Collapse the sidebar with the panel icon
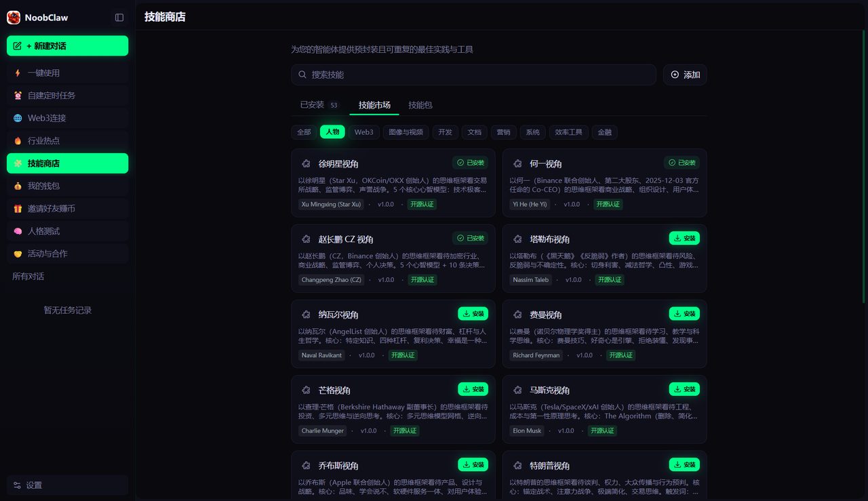This screenshot has height=501, width=868. pos(119,18)
